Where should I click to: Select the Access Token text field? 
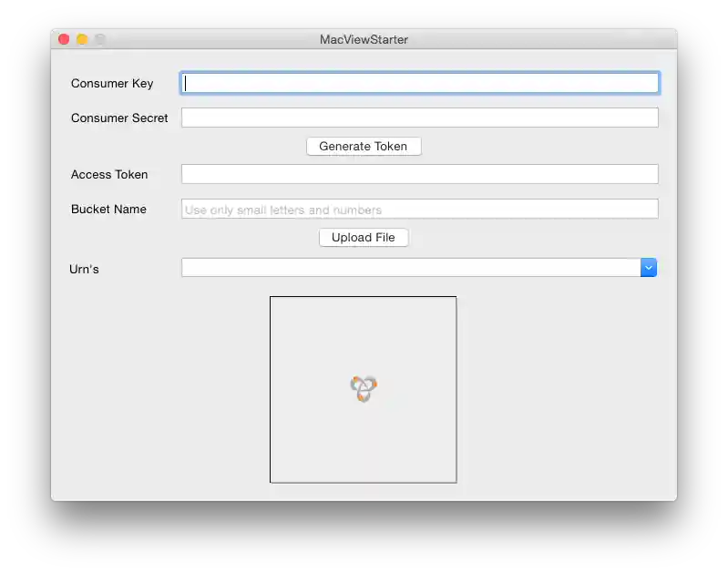pos(419,174)
